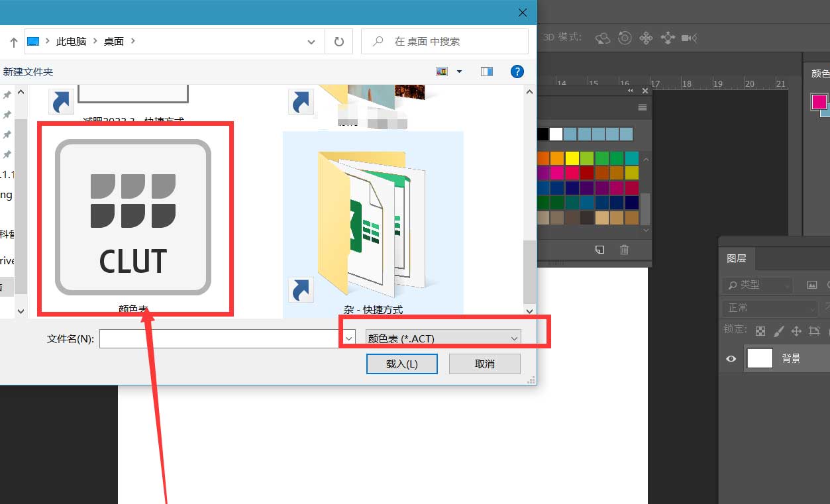Select the 3D slide object tool icon
The image size is (830, 504).
[668, 38]
